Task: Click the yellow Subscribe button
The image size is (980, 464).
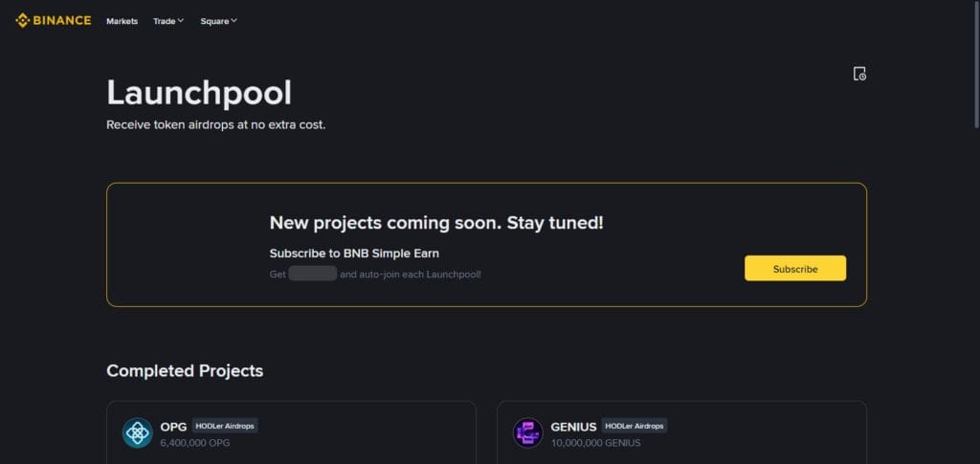Action: tap(795, 269)
